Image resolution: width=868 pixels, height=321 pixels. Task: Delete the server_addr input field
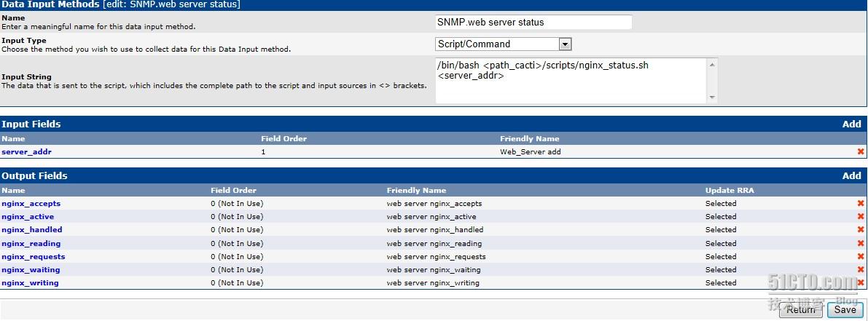pyautogui.click(x=860, y=151)
